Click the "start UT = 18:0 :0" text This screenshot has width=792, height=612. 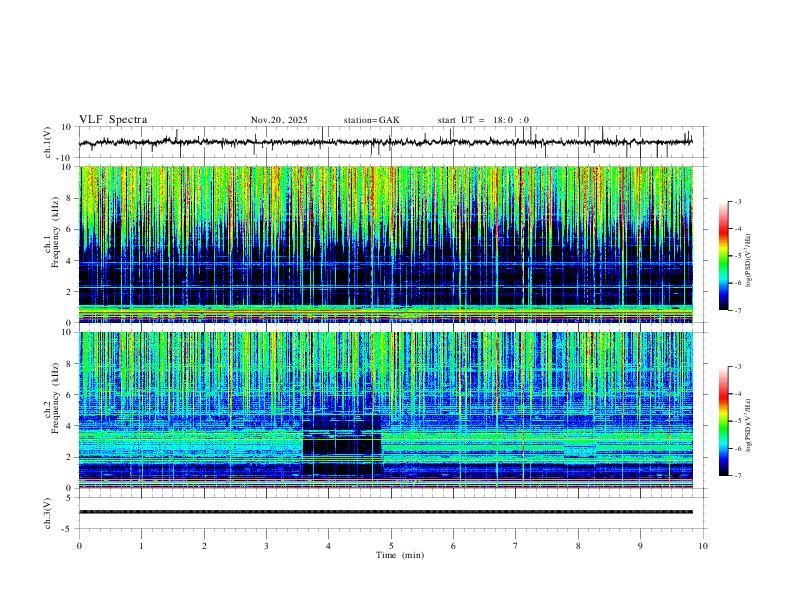point(483,120)
